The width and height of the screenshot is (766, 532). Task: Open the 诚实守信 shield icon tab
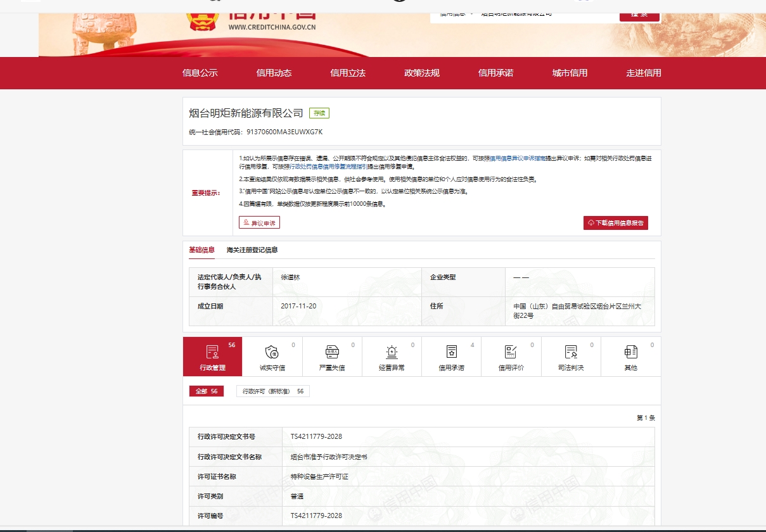click(x=272, y=357)
